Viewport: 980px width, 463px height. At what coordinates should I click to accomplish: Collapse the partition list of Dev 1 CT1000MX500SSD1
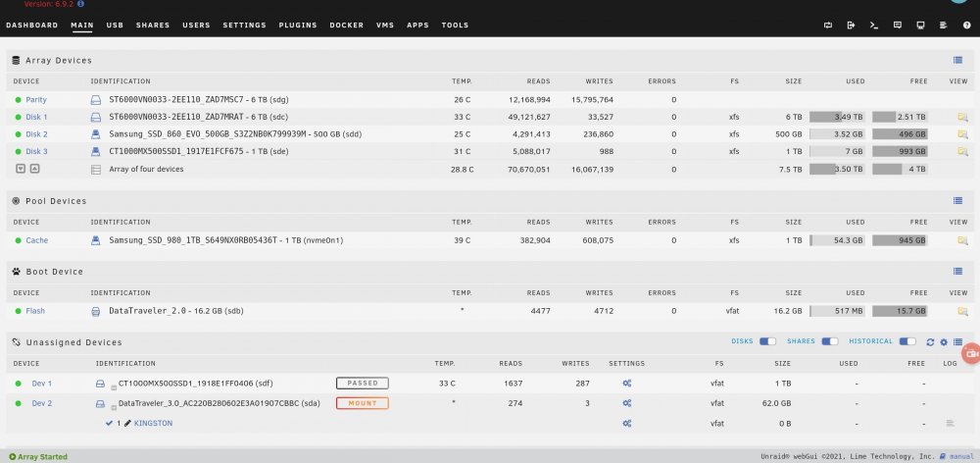(x=114, y=387)
